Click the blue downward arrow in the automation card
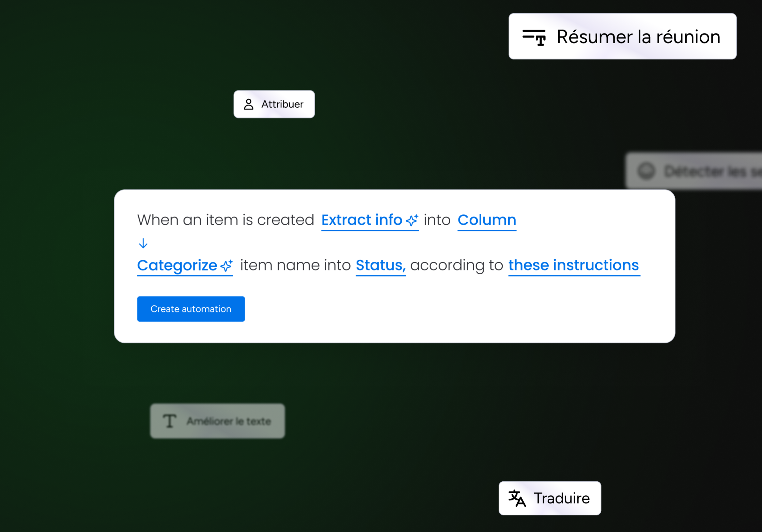Viewport: 762px width, 532px height. (143, 243)
